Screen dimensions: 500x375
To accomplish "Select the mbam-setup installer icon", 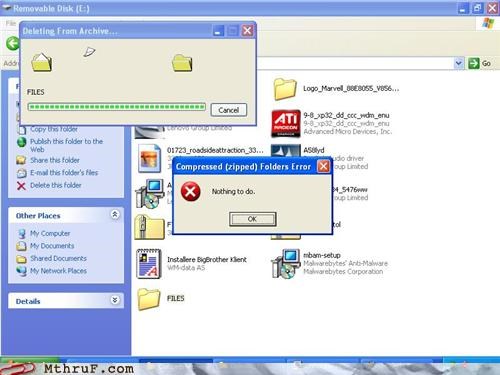I will (284, 263).
